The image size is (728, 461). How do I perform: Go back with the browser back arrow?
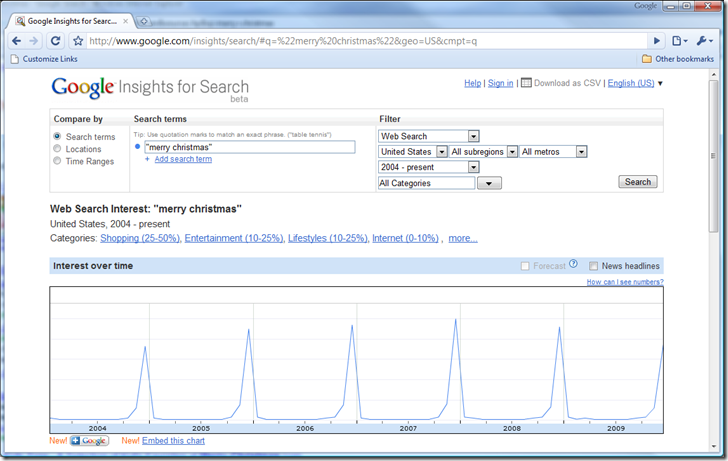(16, 41)
